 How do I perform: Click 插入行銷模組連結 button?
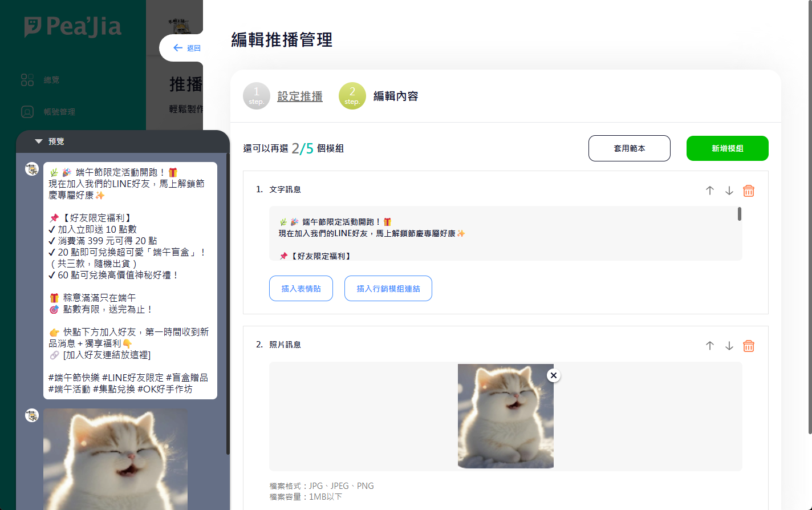(x=388, y=289)
